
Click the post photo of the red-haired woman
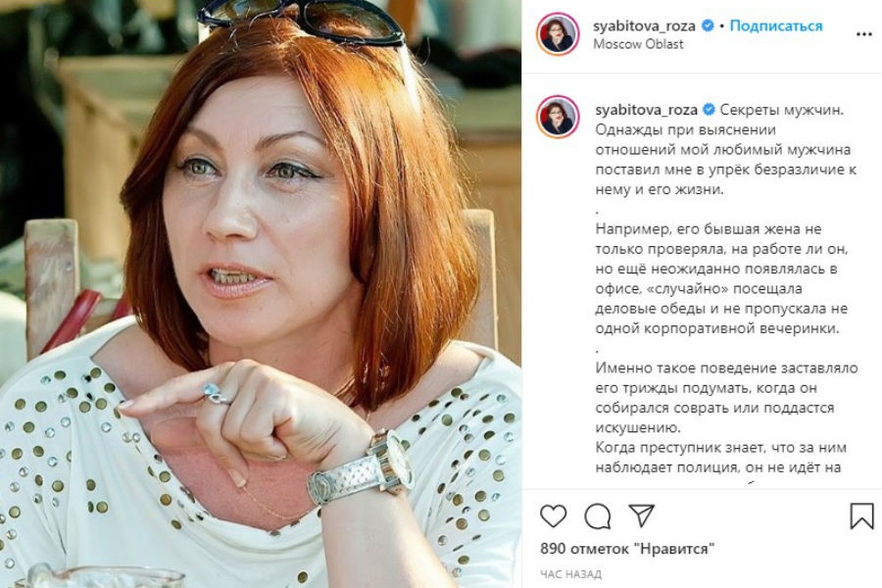click(x=261, y=294)
